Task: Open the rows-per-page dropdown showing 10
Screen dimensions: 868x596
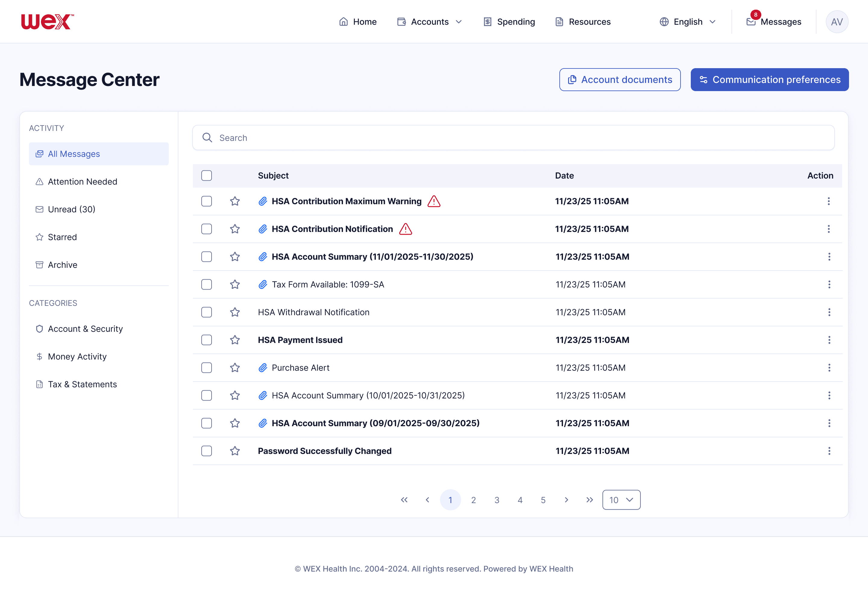Action: coord(621,500)
